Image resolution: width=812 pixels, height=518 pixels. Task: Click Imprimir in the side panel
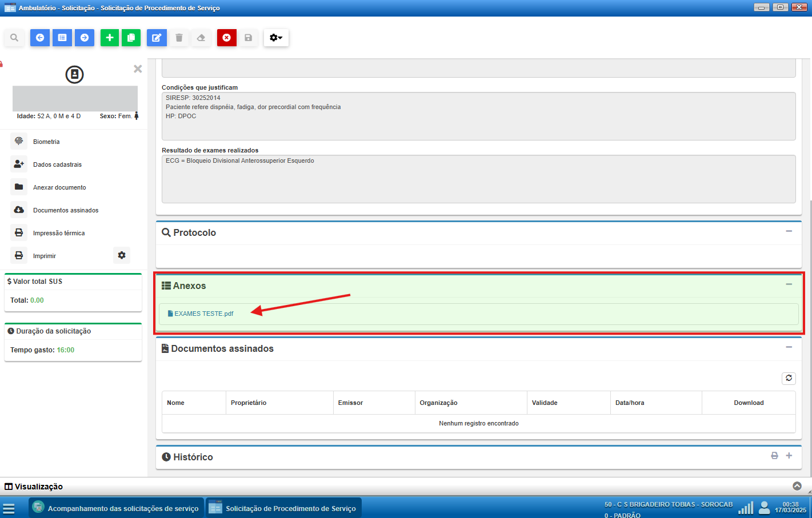point(45,256)
